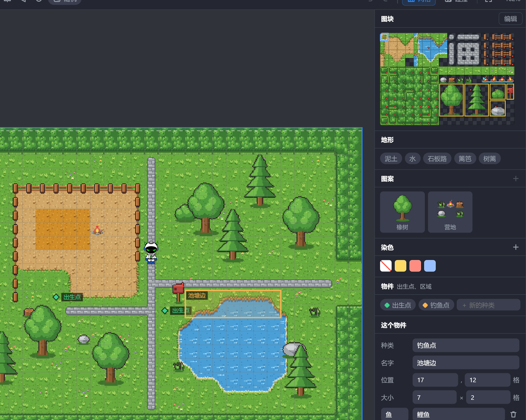Click the 鱼 property key field

[x=394, y=414]
